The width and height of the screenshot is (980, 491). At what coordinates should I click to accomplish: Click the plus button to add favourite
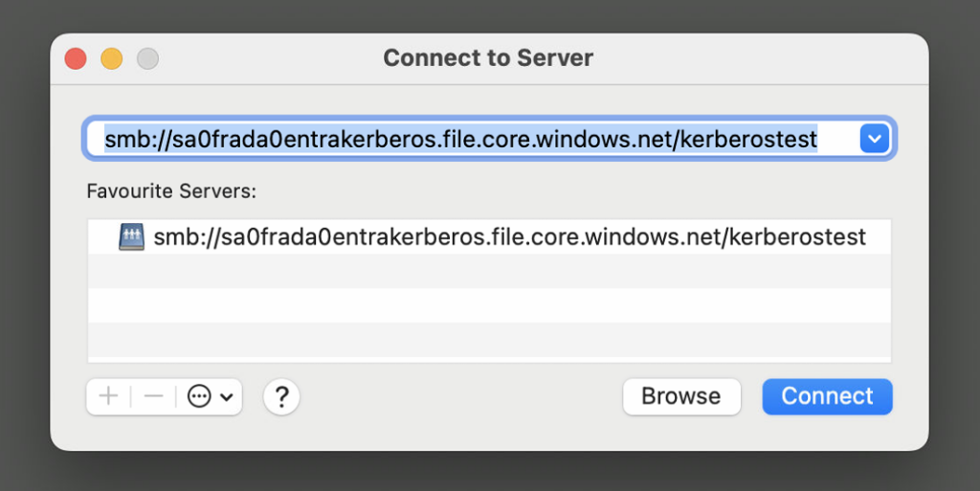click(108, 396)
